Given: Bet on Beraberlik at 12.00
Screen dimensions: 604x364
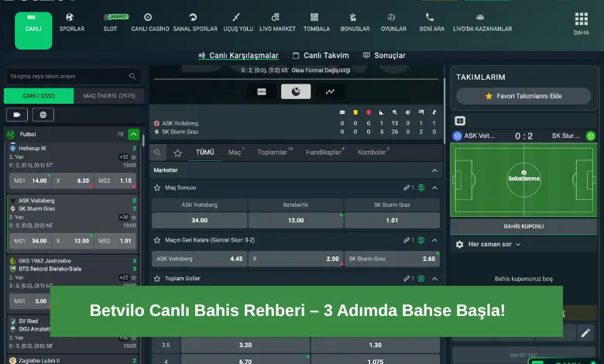Looking at the screenshot, I should coord(296,220).
